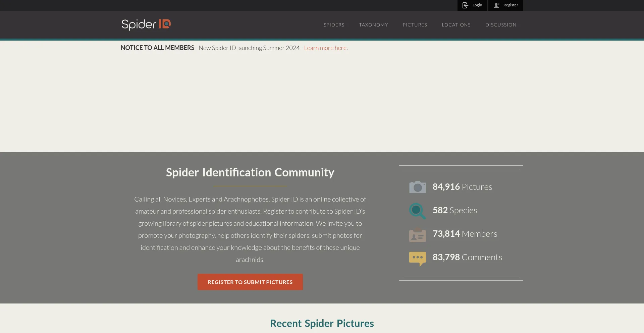
Task: Click the '582 Species' statistic
Action: click(455, 210)
